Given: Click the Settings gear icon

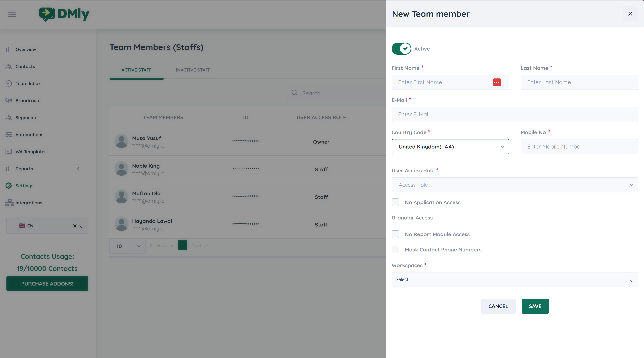Looking at the screenshot, I should (9, 186).
